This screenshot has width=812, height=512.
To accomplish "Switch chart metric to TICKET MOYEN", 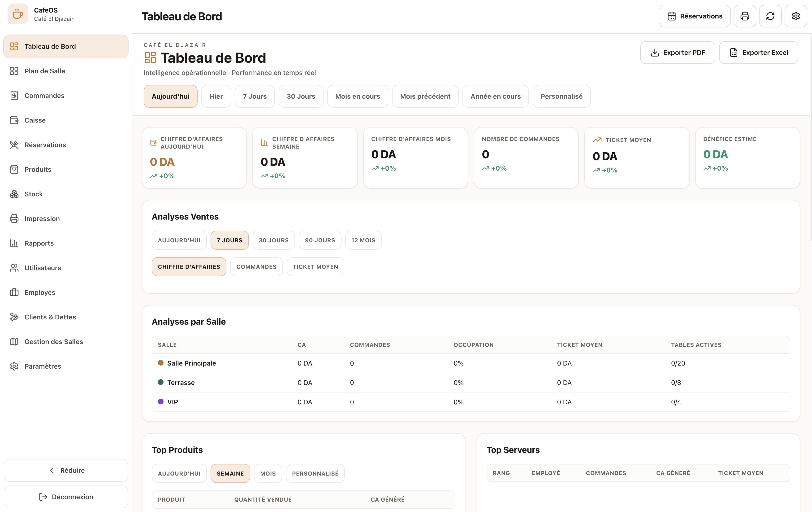I will point(315,267).
